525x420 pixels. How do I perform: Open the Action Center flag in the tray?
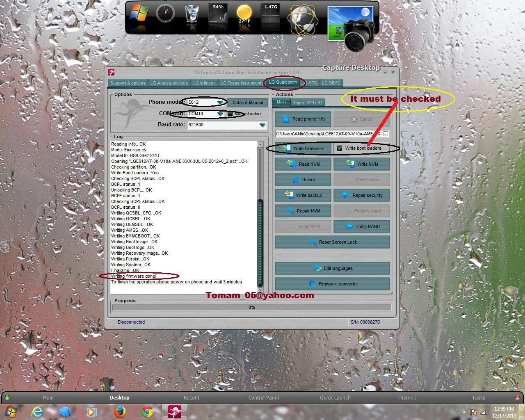point(474,413)
